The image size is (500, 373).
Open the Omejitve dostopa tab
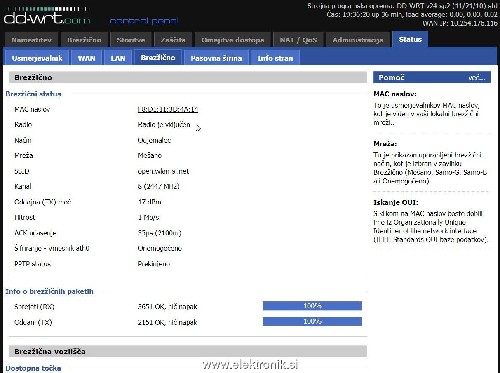tap(233, 40)
